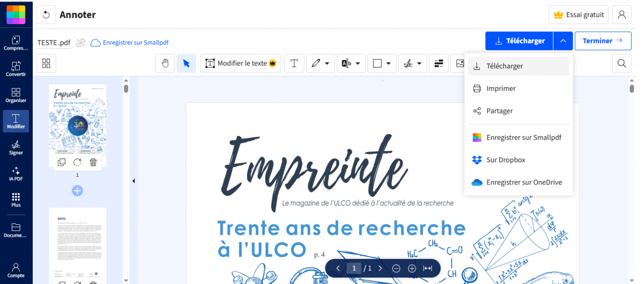The height and width of the screenshot is (284, 644).
Task: Select the hand pan tool
Action: [165, 64]
